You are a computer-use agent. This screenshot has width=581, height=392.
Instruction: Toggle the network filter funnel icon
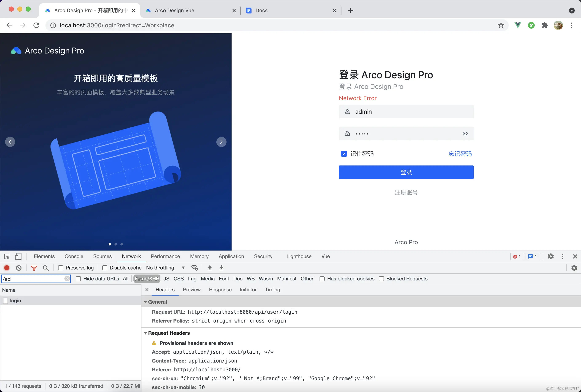click(34, 268)
